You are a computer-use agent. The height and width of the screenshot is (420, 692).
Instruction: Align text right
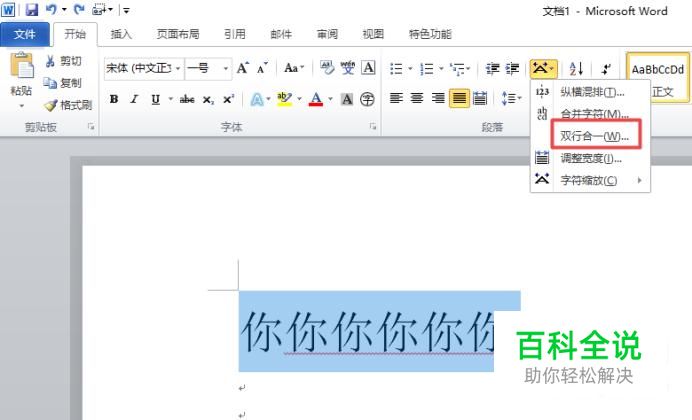(x=438, y=98)
